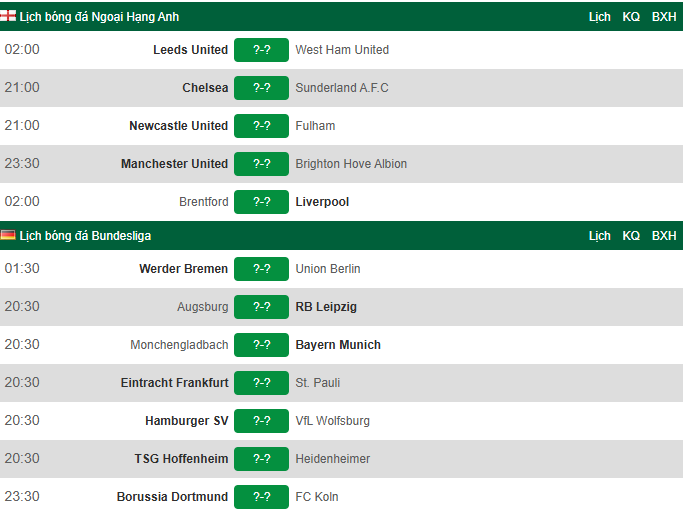Open the Bundesliga BXH tab
This screenshot has height=511, width=683.
coord(664,236)
